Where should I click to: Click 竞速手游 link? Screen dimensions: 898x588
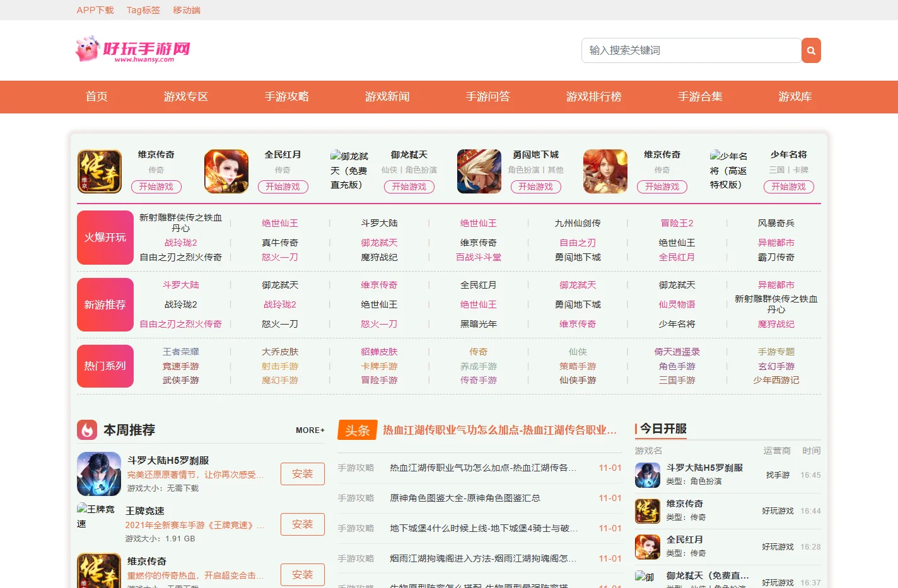tap(181, 366)
